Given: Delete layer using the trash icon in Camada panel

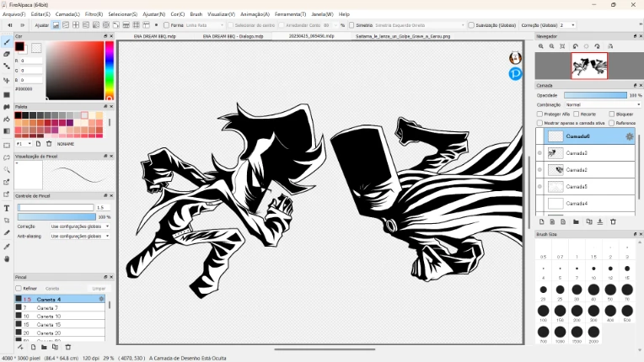Looking at the screenshot, I should pyautogui.click(x=612, y=222).
